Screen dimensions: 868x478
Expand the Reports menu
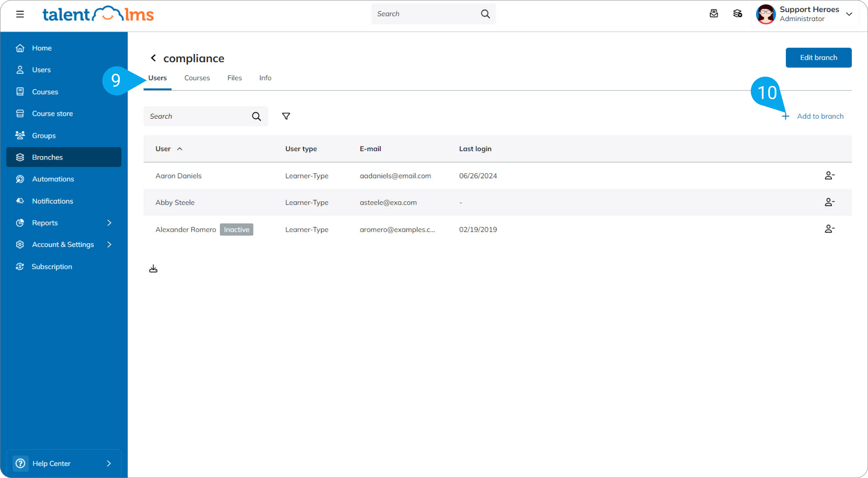[45, 223]
